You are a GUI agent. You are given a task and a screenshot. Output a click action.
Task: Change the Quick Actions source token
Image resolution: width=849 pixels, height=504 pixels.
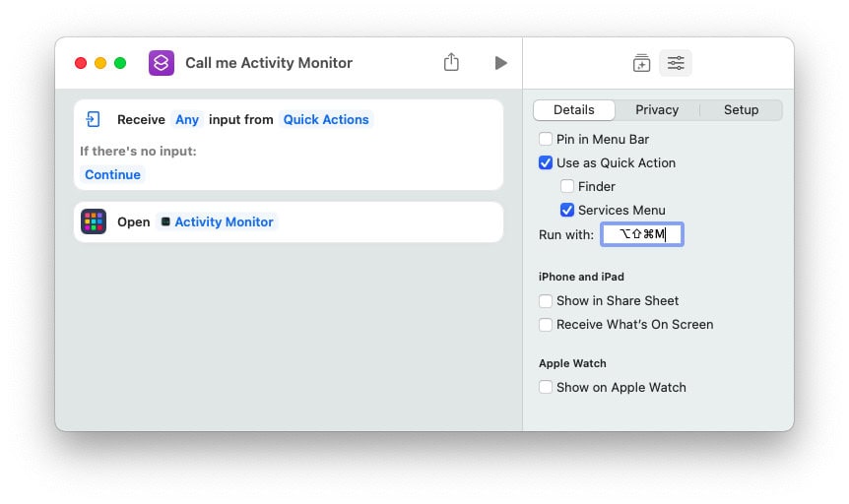tap(326, 120)
